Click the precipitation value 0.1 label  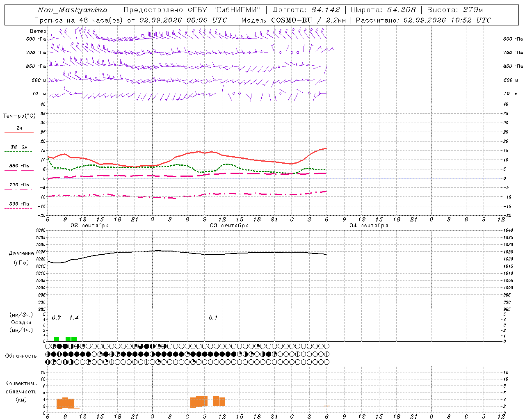pos(213,317)
